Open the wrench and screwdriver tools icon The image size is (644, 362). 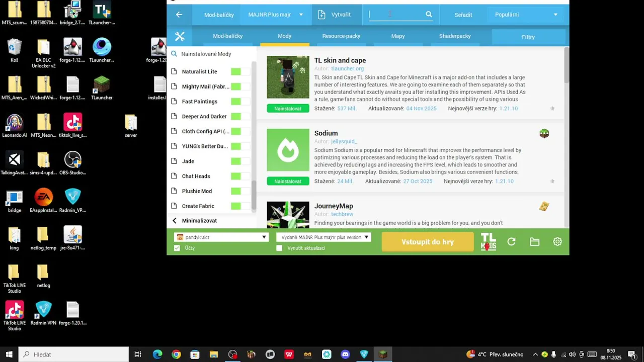pyautogui.click(x=180, y=36)
